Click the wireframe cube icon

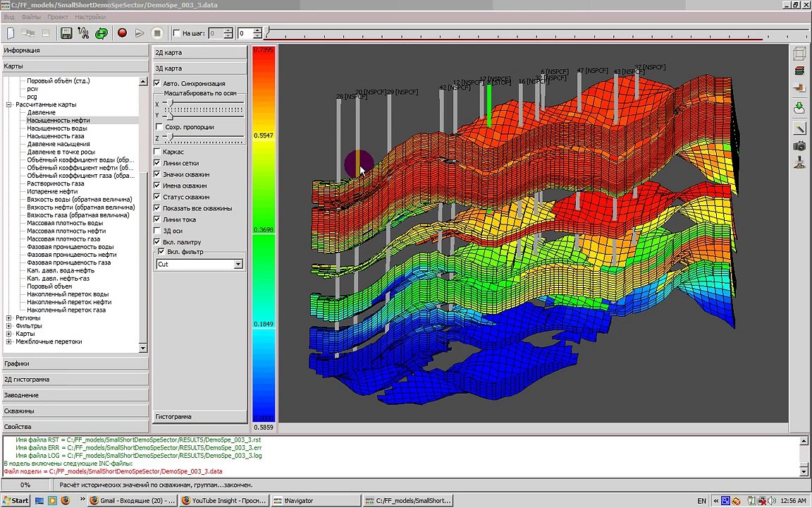pyautogui.click(x=799, y=54)
